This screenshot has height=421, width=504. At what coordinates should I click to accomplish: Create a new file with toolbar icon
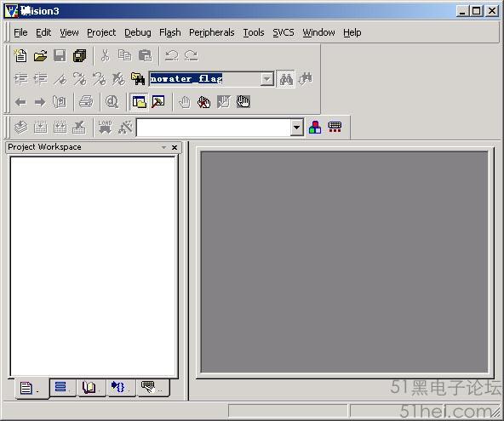click(x=20, y=55)
